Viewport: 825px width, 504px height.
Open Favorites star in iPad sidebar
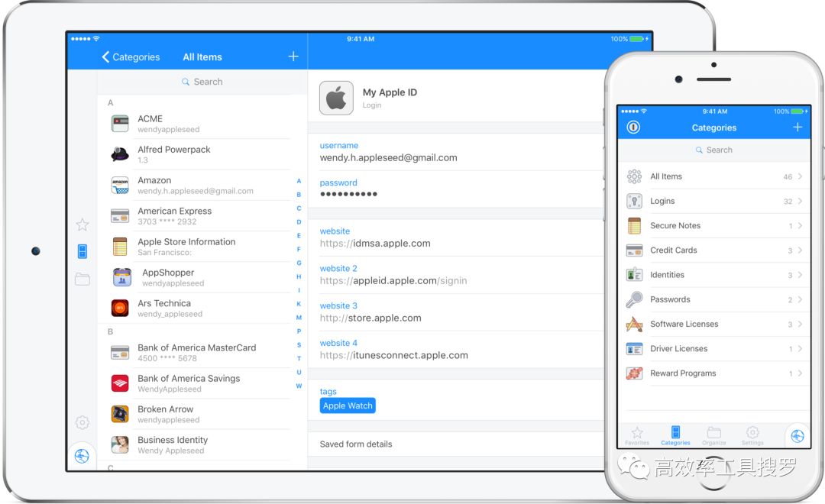click(82, 225)
